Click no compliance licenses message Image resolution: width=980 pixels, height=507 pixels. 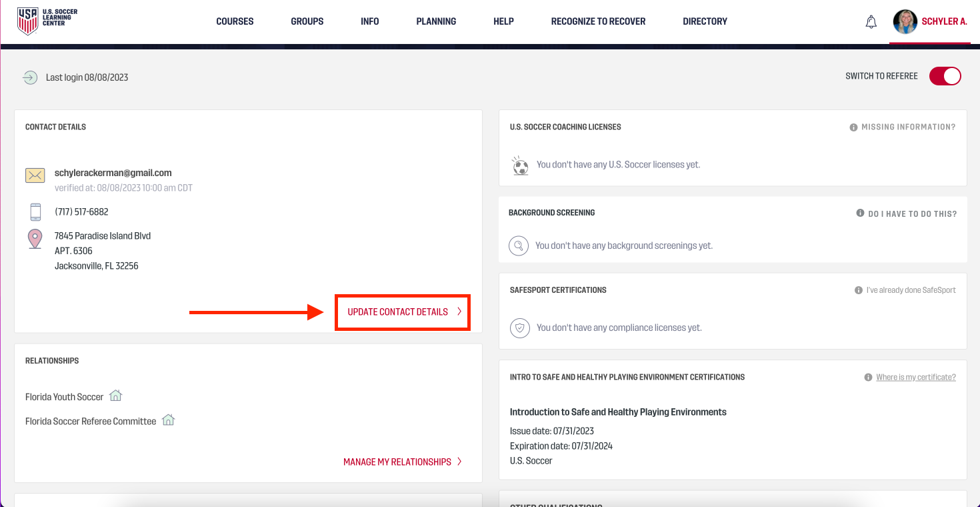click(619, 328)
